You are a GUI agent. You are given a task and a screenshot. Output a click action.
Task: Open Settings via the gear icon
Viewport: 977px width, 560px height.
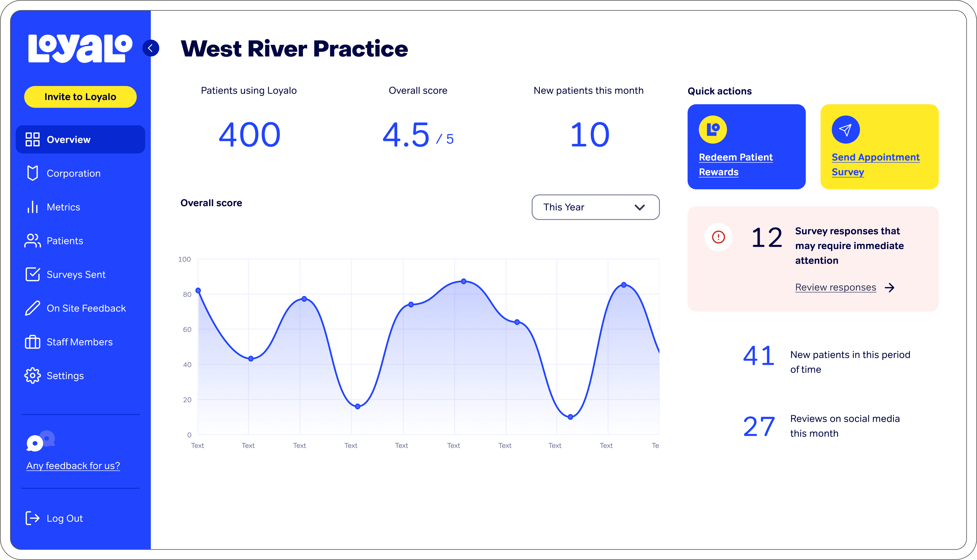tap(33, 376)
